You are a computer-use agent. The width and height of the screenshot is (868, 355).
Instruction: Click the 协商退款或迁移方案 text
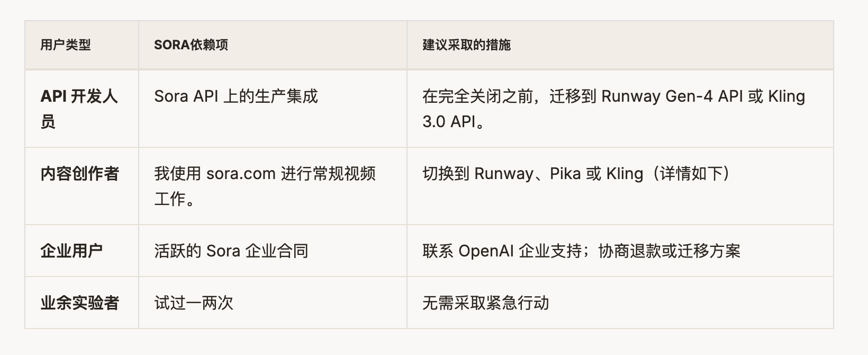coord(670,251)
